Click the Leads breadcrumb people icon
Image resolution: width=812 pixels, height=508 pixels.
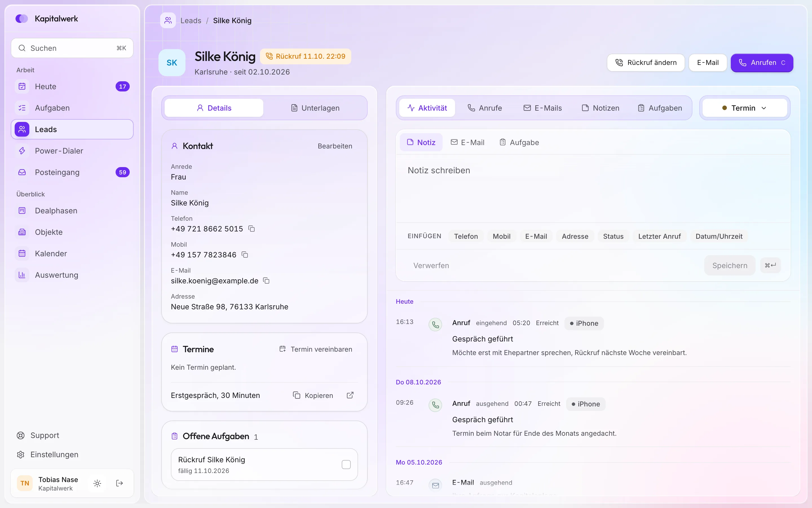click(x=168, y=21)
